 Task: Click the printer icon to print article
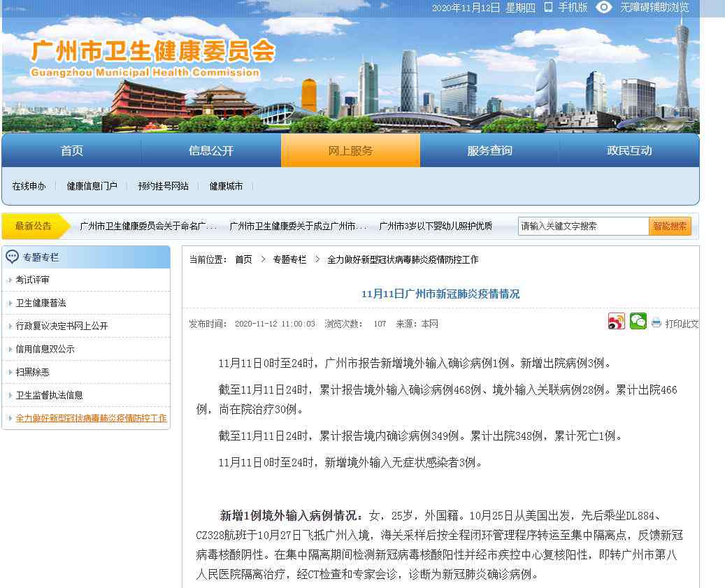click(x=656, y=323)
